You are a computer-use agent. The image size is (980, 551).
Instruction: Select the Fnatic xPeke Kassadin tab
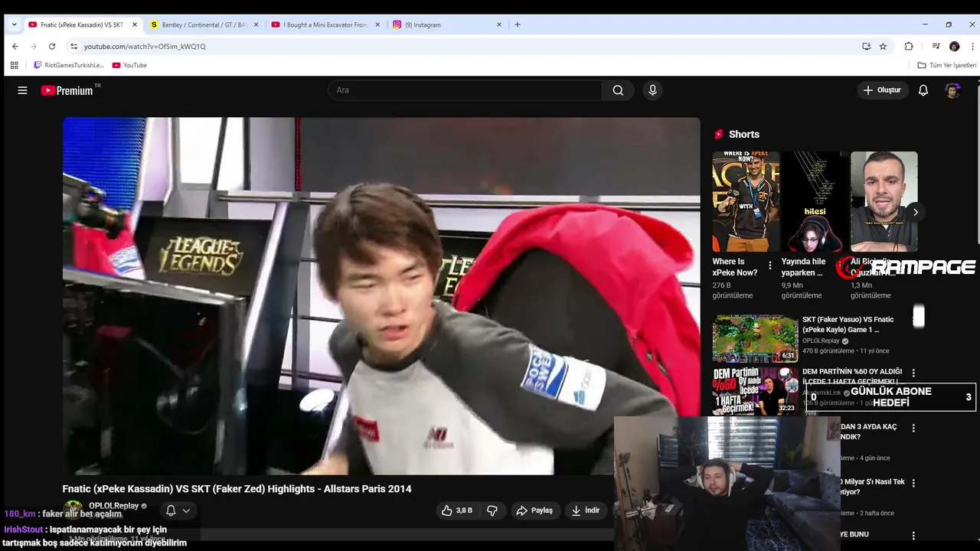[x=82, y=24]
